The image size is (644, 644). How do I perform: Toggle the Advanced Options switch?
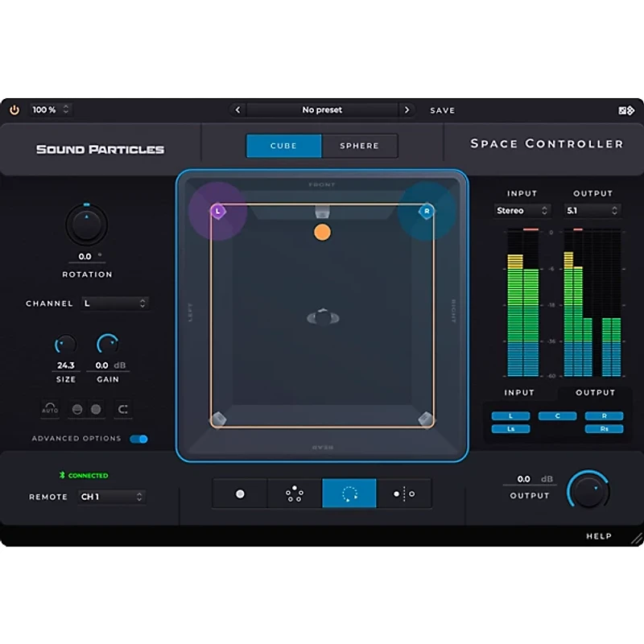(138, 439)
